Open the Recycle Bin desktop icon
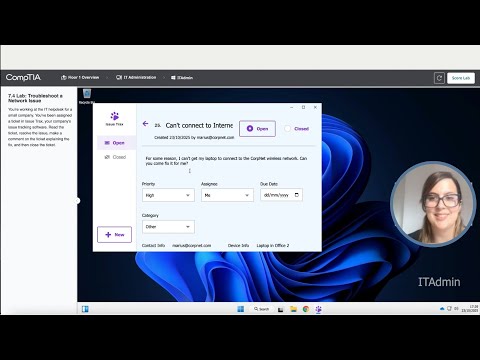 pyautogui.click(x=87, y=97)
